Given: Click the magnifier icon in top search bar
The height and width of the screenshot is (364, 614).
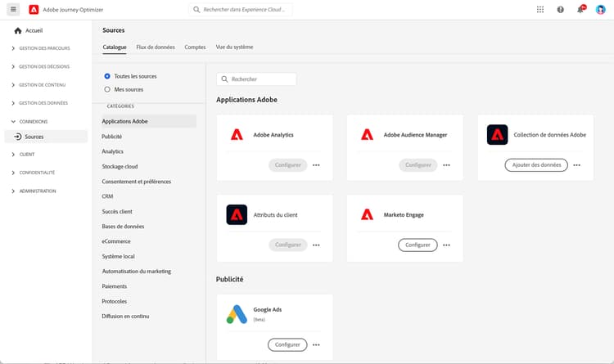Looking at the screenshot, I should point(196,9).
